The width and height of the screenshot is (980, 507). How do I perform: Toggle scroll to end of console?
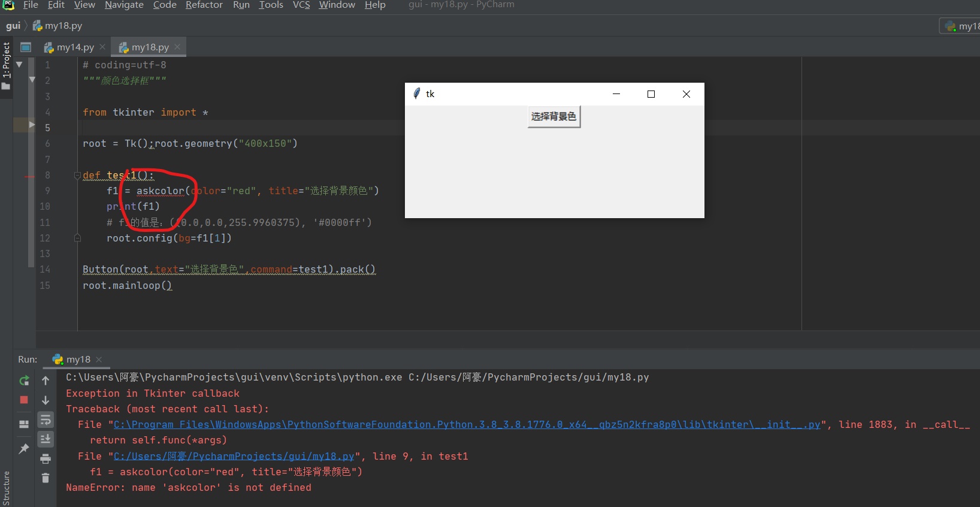(x=46, y=439)
